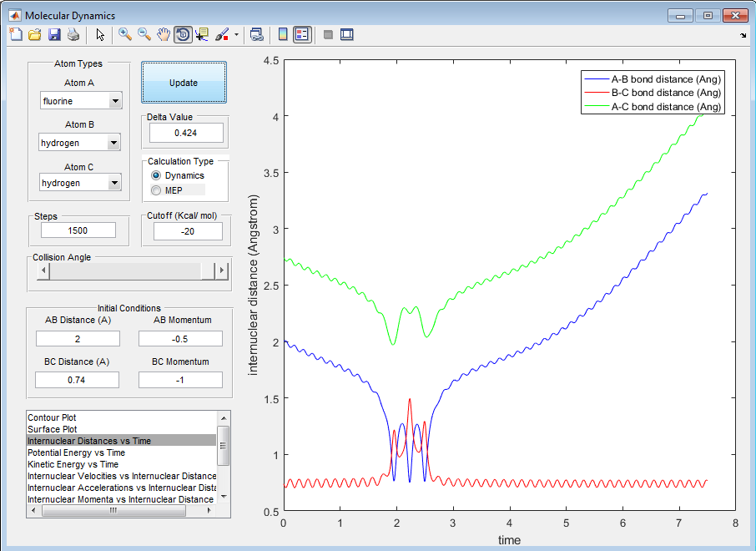
Task: Activate the Pan hand tool
Action: 164,34
